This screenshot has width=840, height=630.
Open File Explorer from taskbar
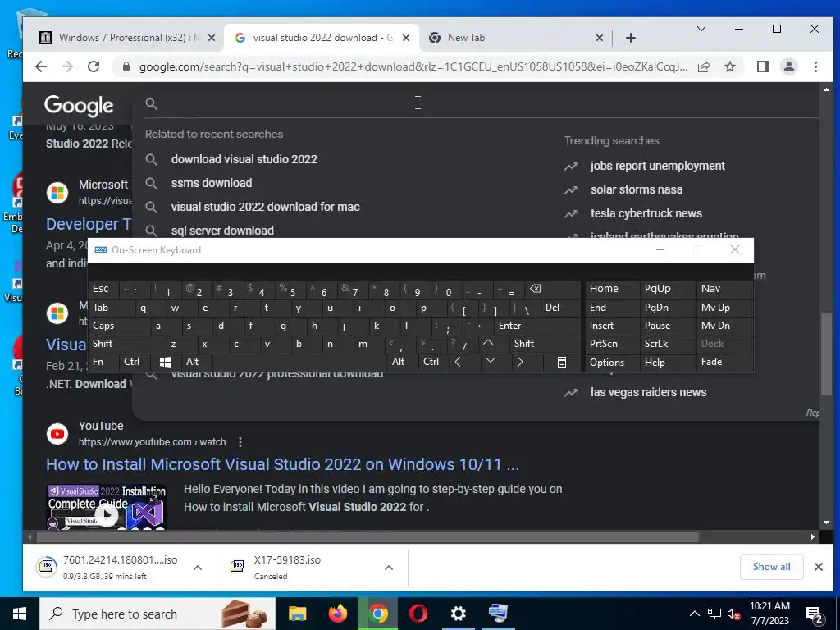pyautogui.click(x=297, y=614)
